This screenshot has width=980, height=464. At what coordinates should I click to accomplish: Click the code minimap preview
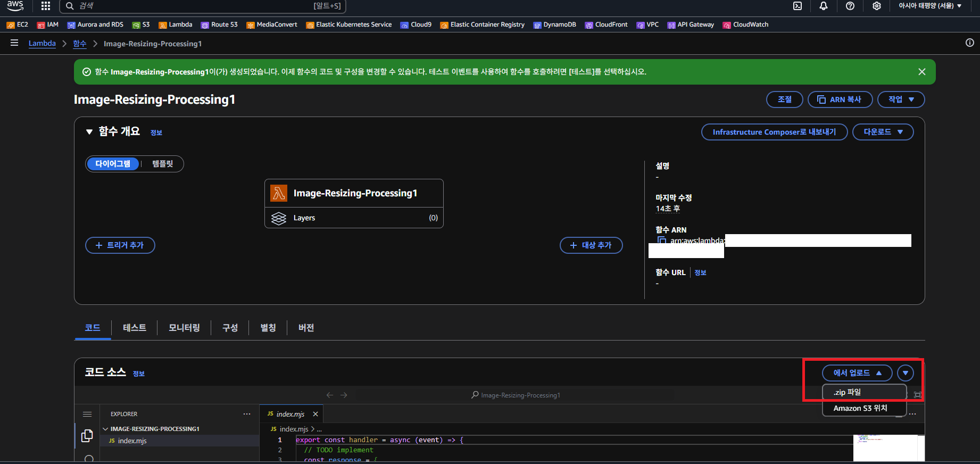888,448
